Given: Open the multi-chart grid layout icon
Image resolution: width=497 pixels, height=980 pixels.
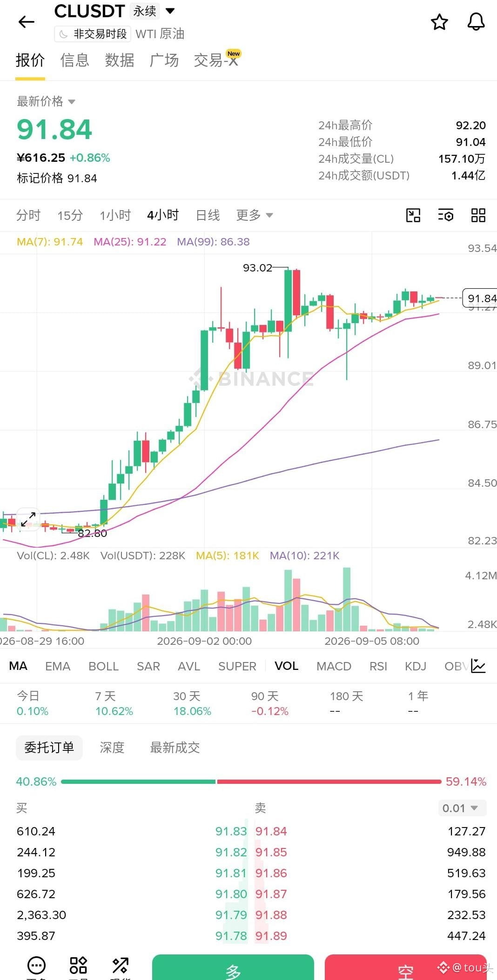Looking at the screenshot, I should (478, 215).
